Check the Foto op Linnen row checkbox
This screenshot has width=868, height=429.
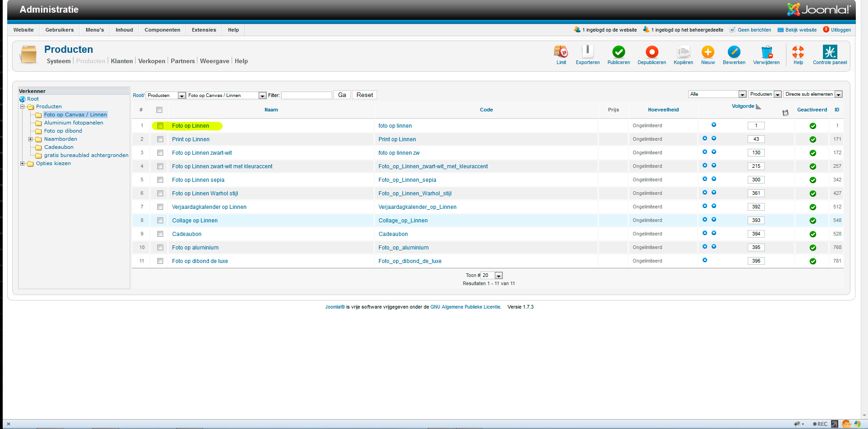pos(160,126)
